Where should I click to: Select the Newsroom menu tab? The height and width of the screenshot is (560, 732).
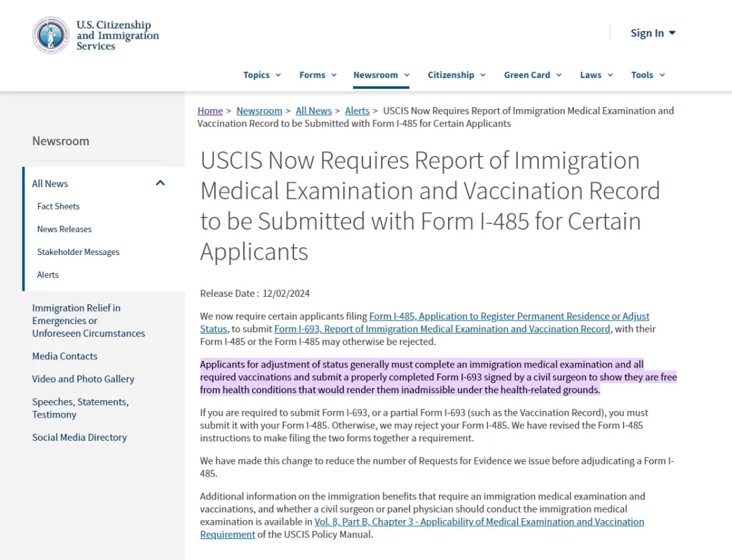(x=382, y=75)
